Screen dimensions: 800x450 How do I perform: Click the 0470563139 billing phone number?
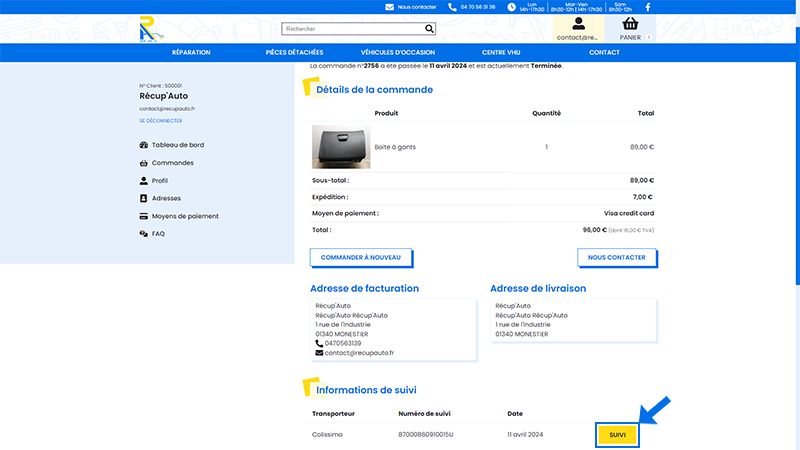click(343, 343)
